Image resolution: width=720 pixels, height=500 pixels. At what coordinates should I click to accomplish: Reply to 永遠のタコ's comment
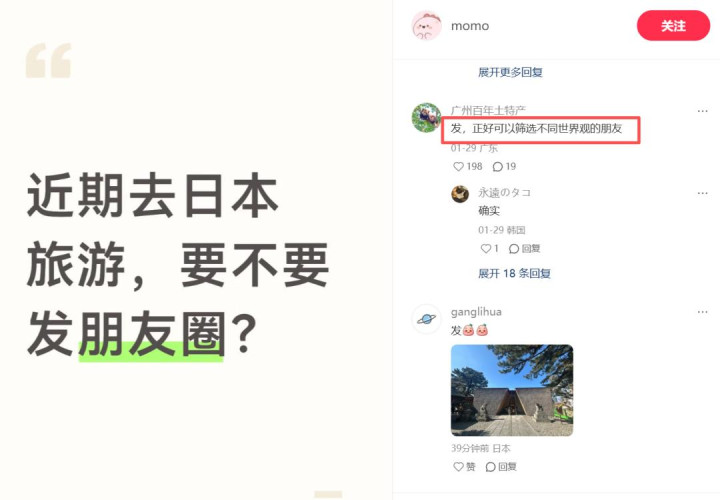point(524,248)
